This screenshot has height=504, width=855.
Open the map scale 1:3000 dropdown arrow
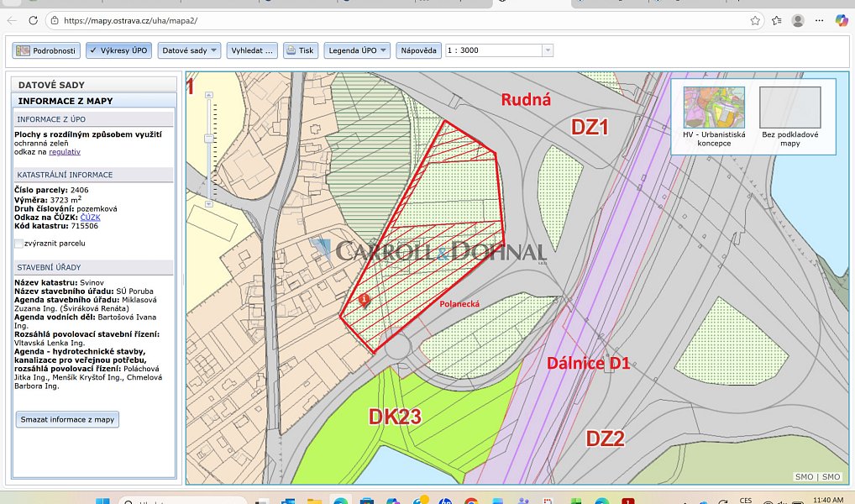point(548,50)
